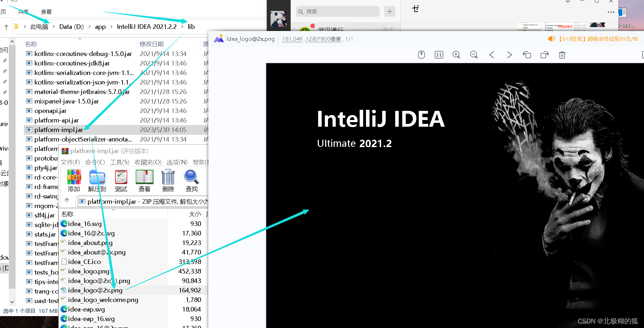Go to the next image
Viewport: 644px width, 328px height.
coord(509,55)
